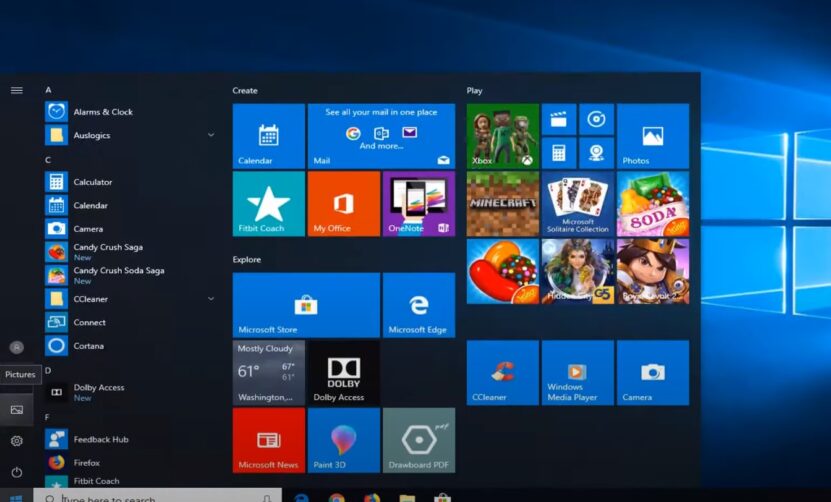Launch Cortana from the app list
The width and height of the screenshot is (831, 502).
click(x=131, y=346)
